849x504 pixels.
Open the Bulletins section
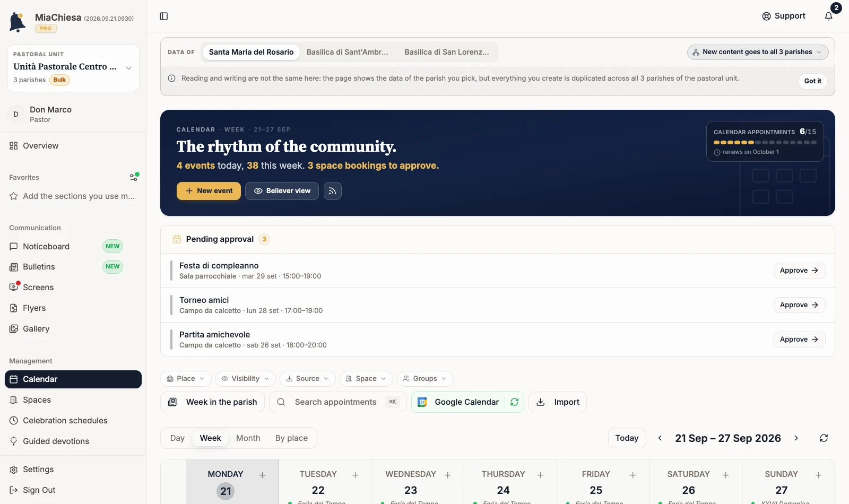coord(73,267)
